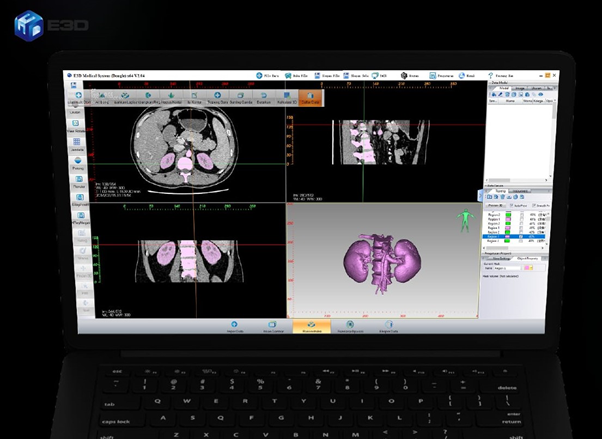Toggle the Smooth checkbox in the region panel

(x=534, y=206)
